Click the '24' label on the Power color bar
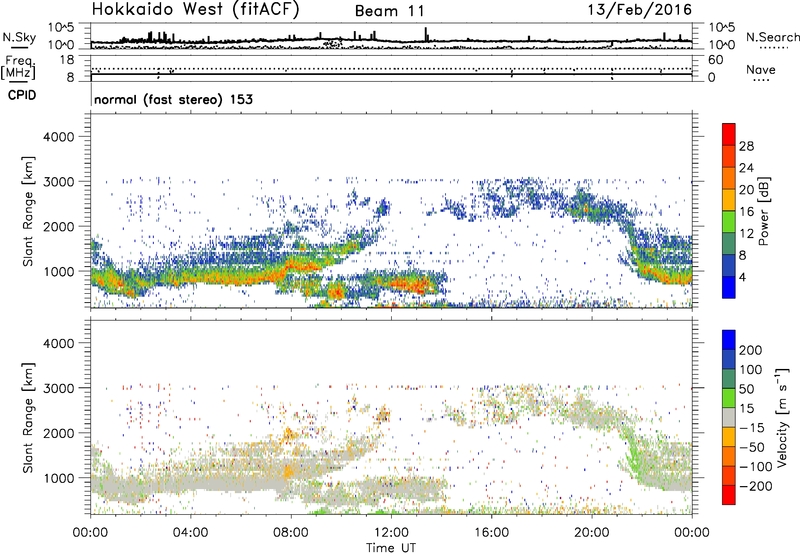The width and height of the screenshot is (800, 554). click(746, 168)
